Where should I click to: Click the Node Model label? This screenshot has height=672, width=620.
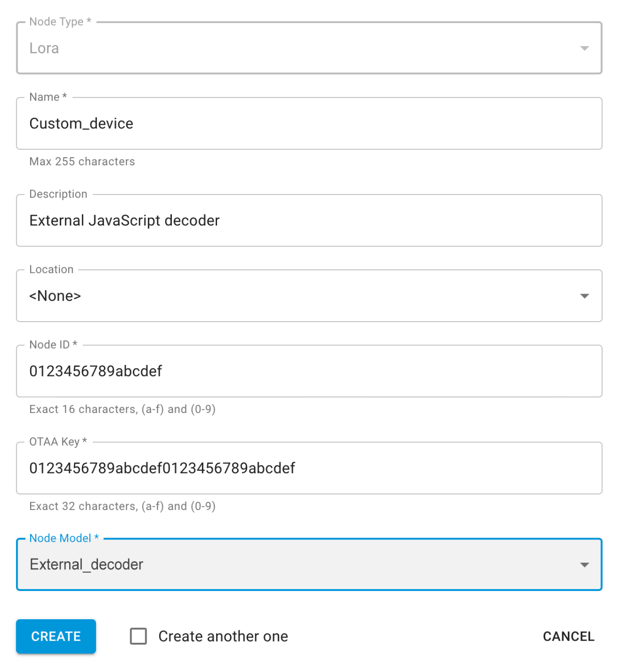pyautogui.click(x=62, y=538)
